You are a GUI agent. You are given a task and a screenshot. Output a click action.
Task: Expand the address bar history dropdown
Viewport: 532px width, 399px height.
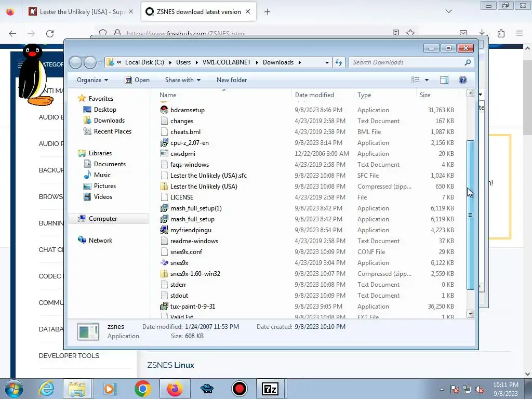point(327,62)
